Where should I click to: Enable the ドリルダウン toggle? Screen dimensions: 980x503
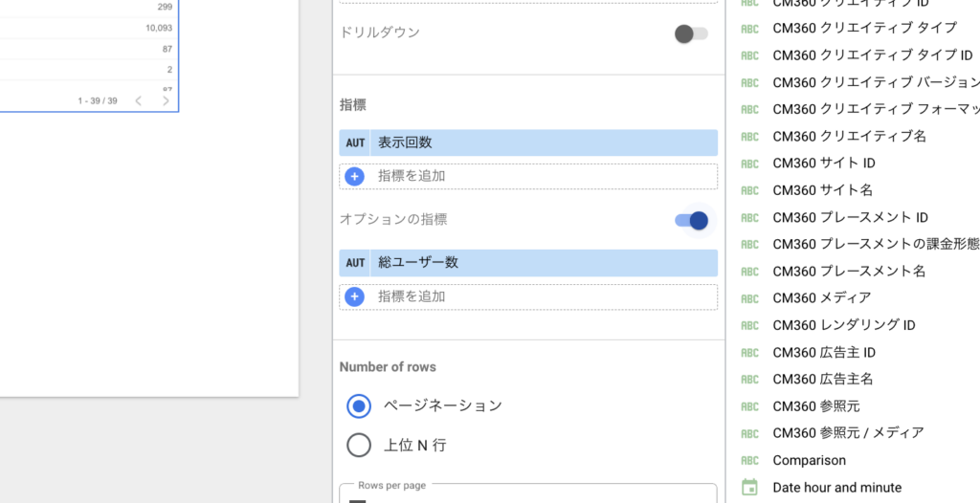click(x=691, y=33)
